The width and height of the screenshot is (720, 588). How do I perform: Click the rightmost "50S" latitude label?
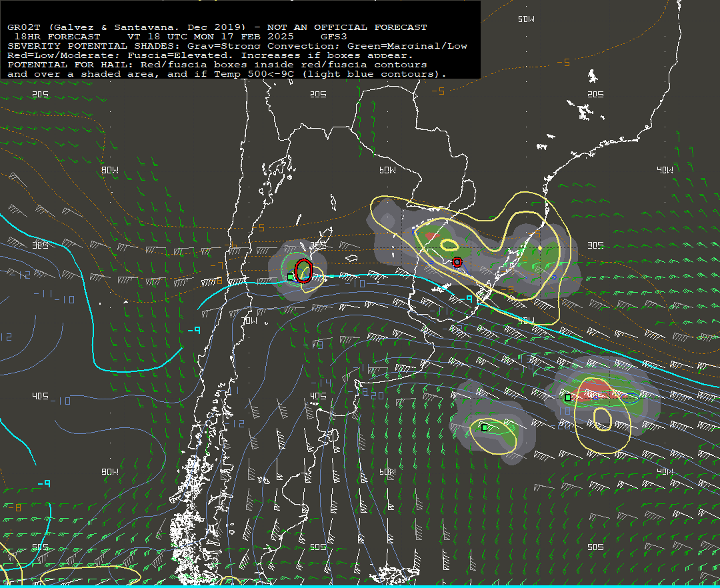[x=595, y=547]
